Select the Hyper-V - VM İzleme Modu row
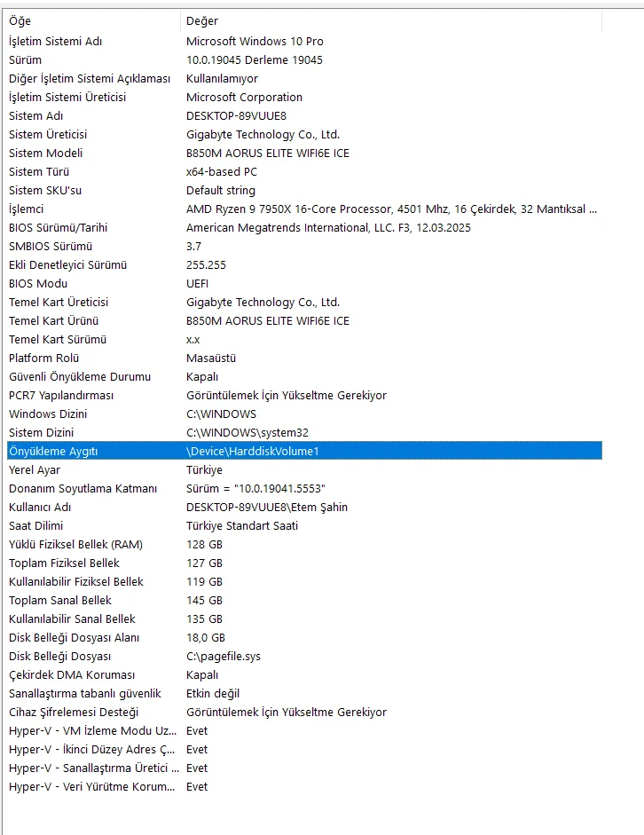Image resolution: width=644 pixels, height=835 pixels. (304, 730)
